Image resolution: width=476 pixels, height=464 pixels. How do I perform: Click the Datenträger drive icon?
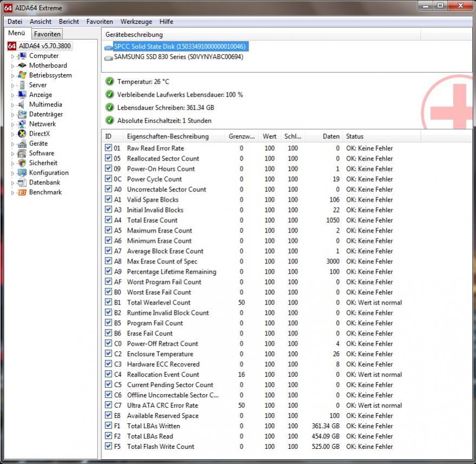(22, 114)
